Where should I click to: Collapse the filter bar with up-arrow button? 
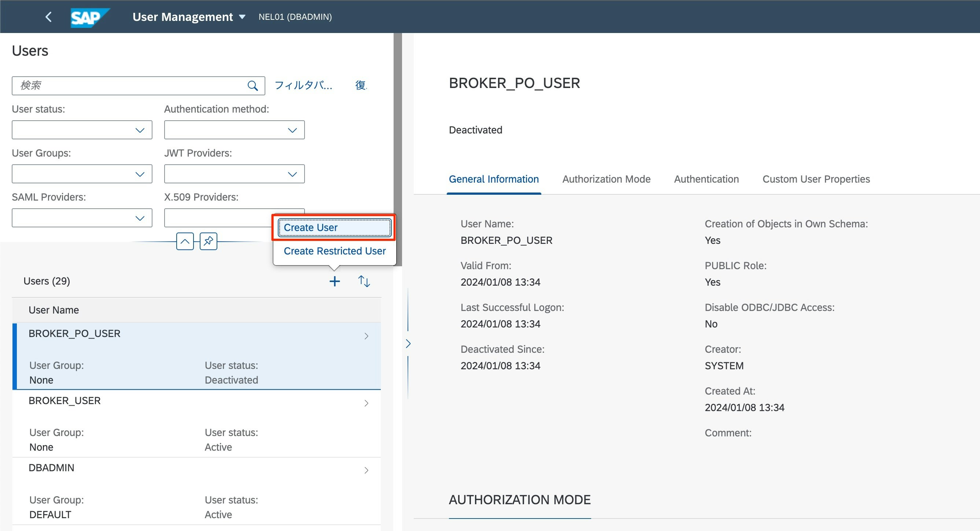pyautogui.click(x=185, y=241)
